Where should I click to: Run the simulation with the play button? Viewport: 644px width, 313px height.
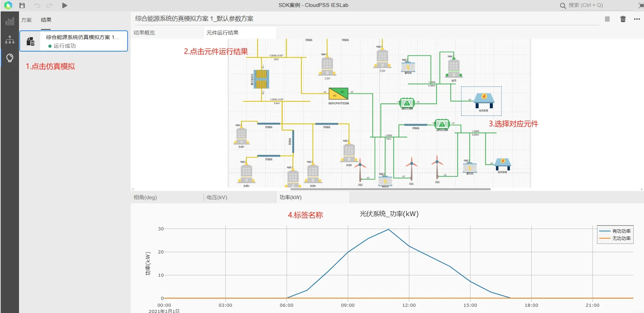(65, 6)
